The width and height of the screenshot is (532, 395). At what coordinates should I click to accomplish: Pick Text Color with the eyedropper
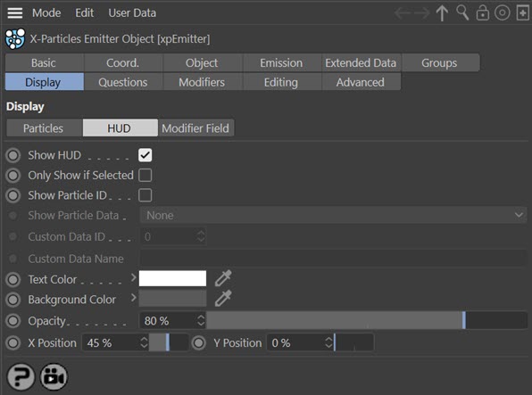click(223, 278)
